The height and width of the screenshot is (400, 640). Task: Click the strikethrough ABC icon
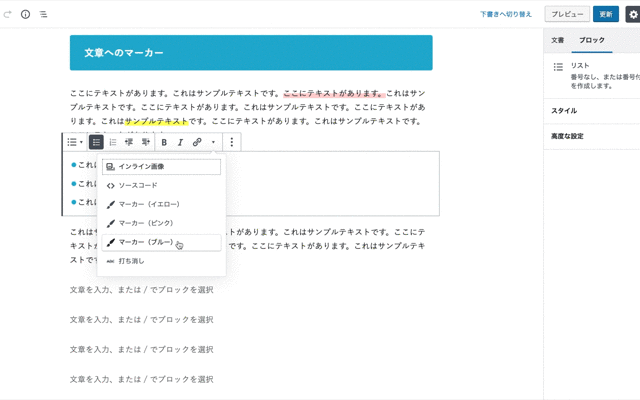[x=110, y=261]
